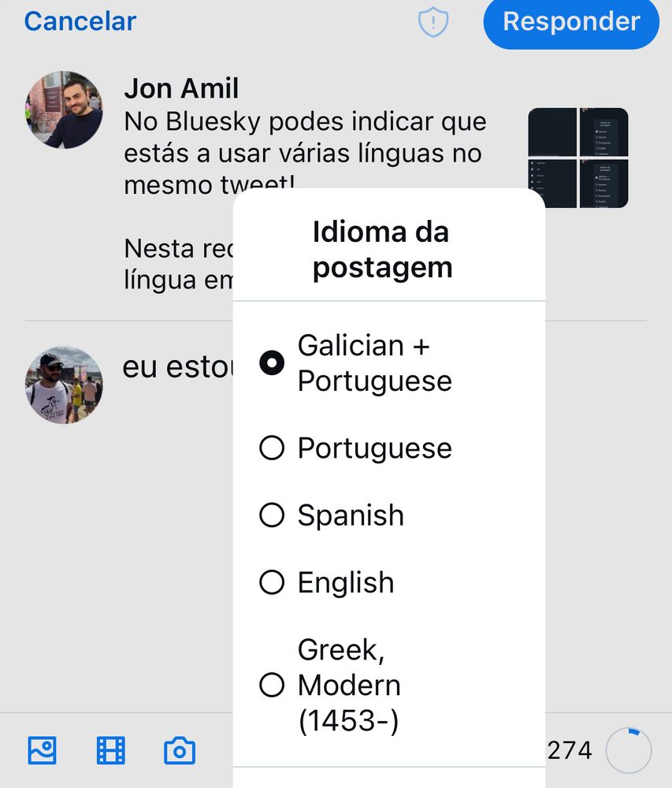The width and height of the screenshot is (672, 788).
Task: Click the character count progress circle
Action: (628, 750)
